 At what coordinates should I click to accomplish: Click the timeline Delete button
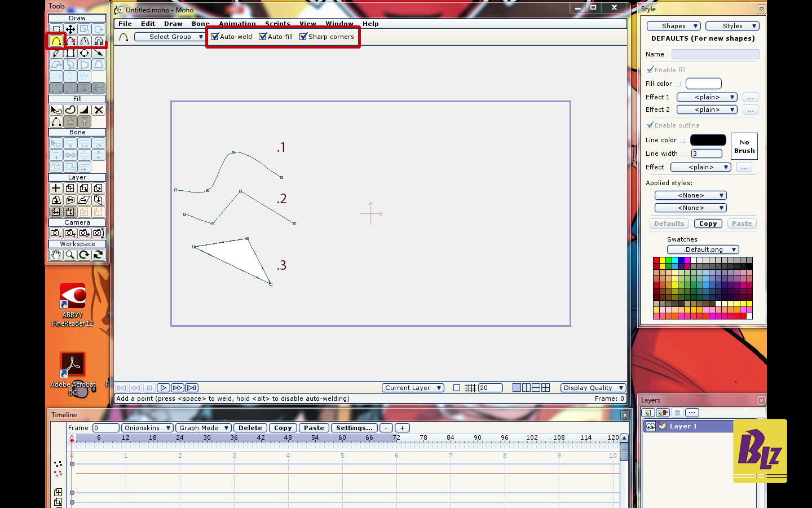pyautogui.click(x=250, y=428)
